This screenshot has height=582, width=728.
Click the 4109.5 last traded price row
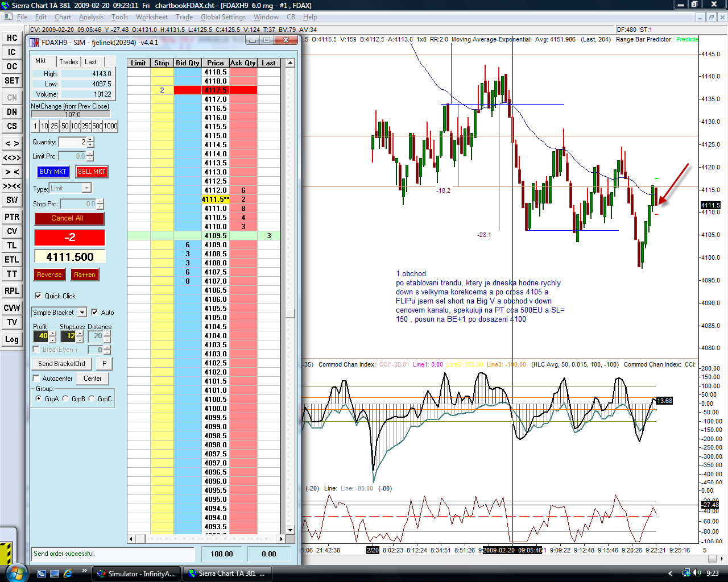(203, 236)
